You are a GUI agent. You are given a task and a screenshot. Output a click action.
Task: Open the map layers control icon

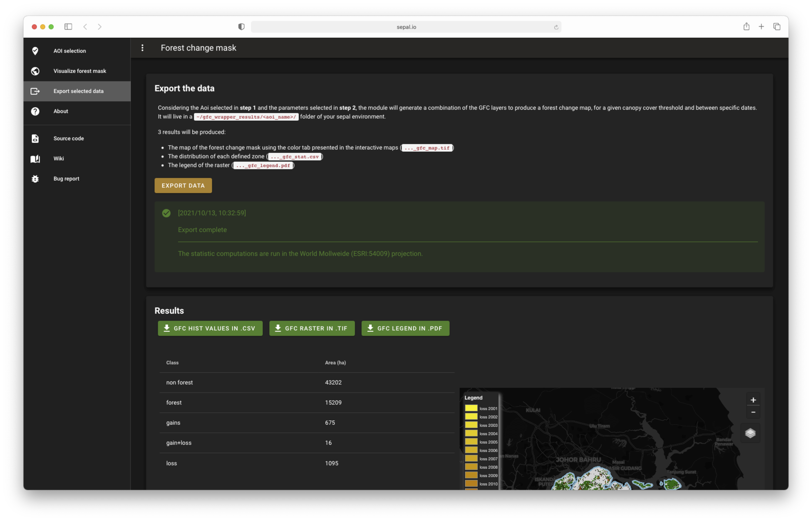750,433
